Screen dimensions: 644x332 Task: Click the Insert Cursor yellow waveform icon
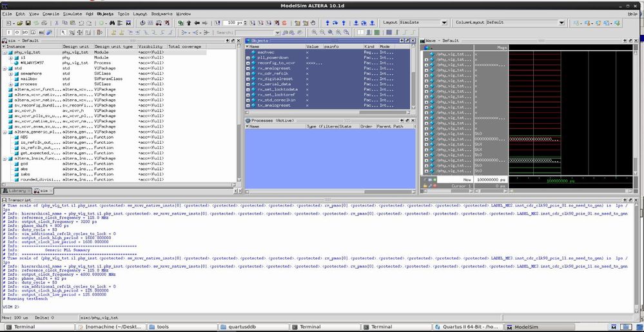point(112,32)
